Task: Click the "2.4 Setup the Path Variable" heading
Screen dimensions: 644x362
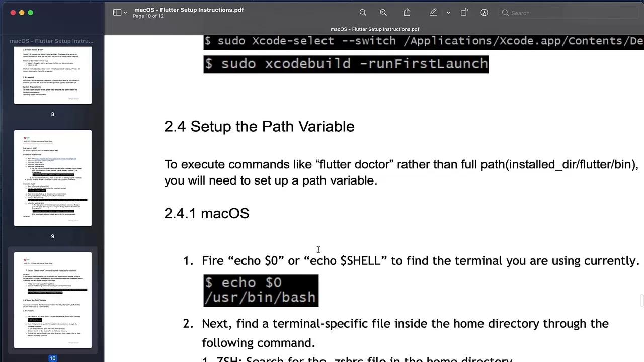Action: point(259,126)
